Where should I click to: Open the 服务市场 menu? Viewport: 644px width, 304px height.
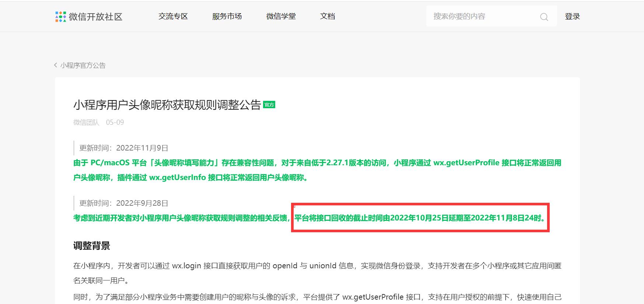click(x=227, y=16)
